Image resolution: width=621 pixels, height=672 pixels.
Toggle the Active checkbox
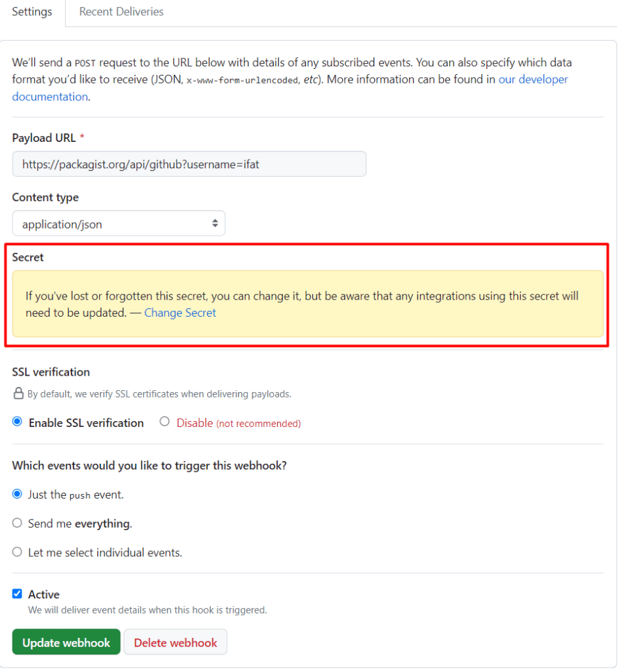18,594
